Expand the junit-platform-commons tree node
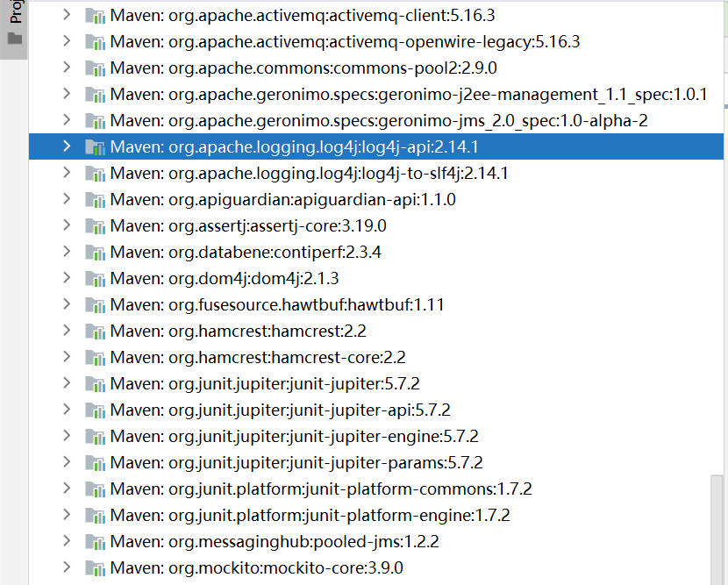 [68, 489]
